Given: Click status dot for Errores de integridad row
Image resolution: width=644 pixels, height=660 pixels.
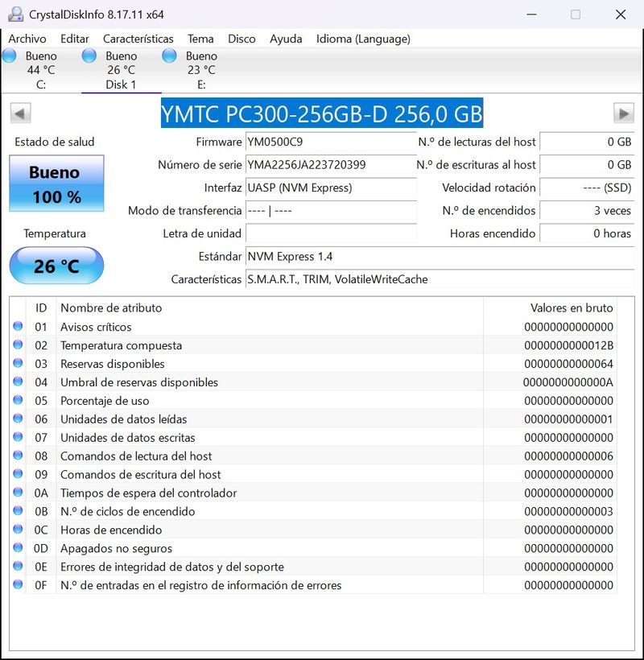Looking at the screenshot, I should coord(18,566).
